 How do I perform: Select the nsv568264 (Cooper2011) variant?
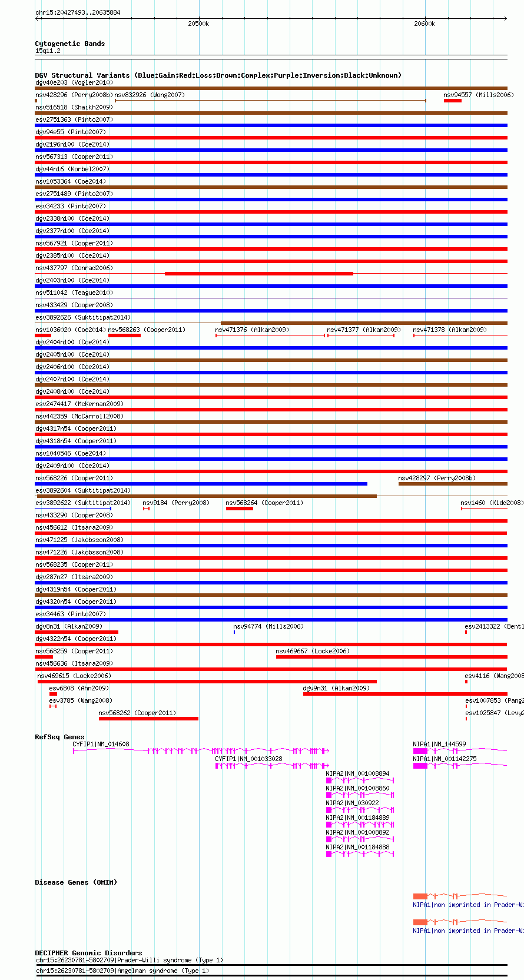[264, 503]
